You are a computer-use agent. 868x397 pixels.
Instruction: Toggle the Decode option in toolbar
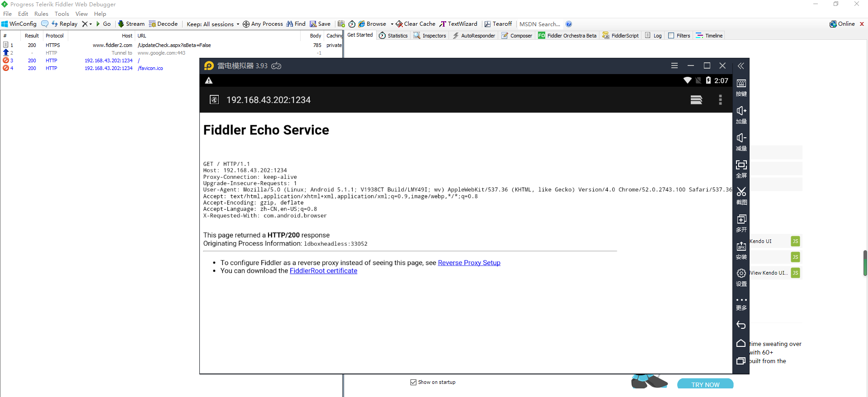pyautogui.click(x=163, y=24)
